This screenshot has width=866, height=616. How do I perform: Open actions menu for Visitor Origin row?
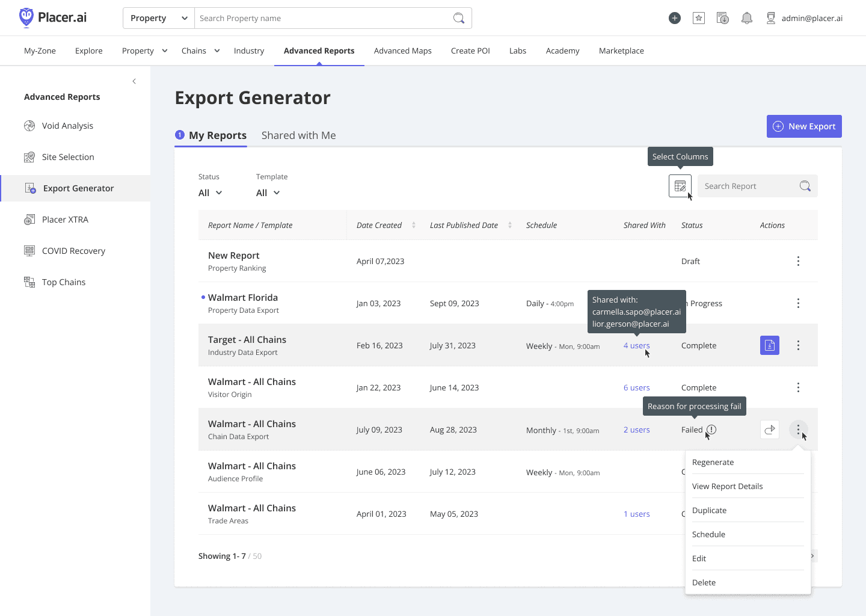[798, 387]
